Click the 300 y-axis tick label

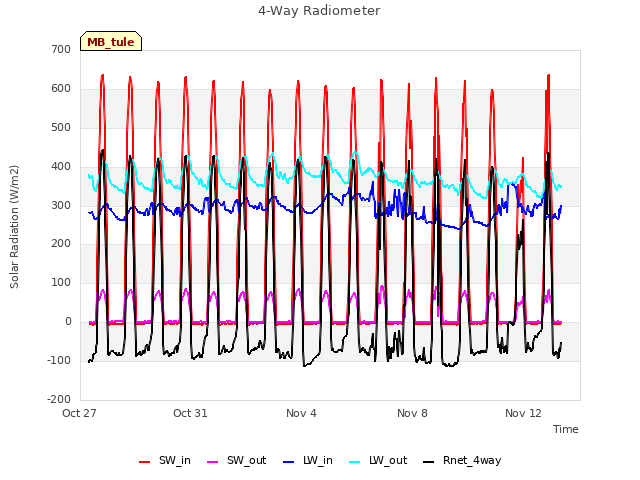pyautogui.click(x=61, y=205)
